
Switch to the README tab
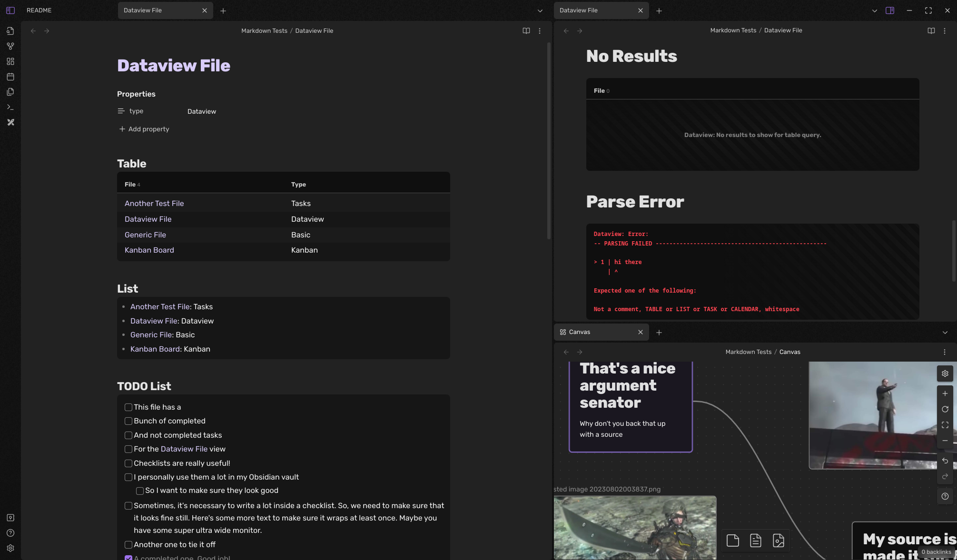39,10
